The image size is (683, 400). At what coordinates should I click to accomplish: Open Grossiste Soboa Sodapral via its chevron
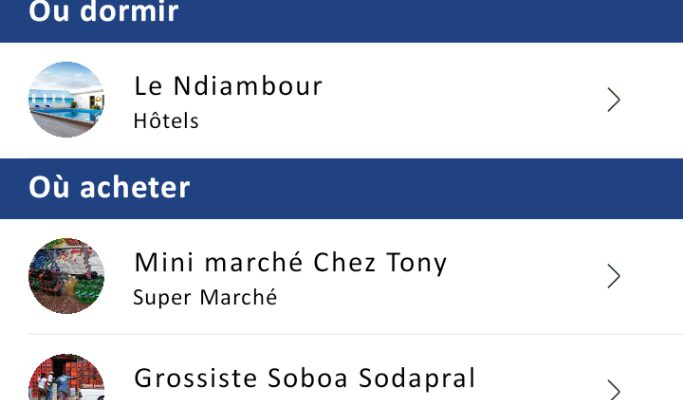pyautogui.click(x=614, y=388)
